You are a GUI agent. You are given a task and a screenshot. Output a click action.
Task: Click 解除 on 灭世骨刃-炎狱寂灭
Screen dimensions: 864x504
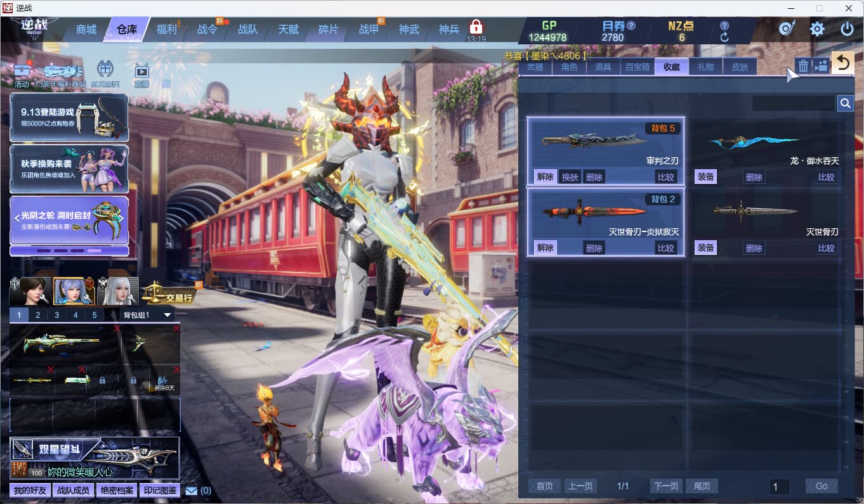point(545,248)
